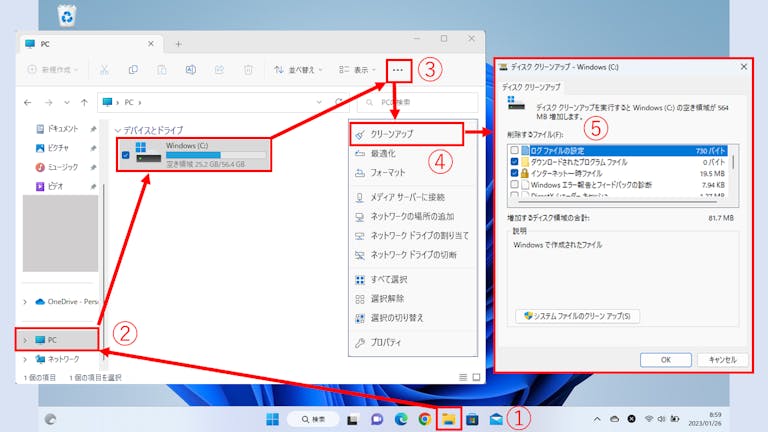Choose クリーンアップ from the menu

click(x=407, y=134)
